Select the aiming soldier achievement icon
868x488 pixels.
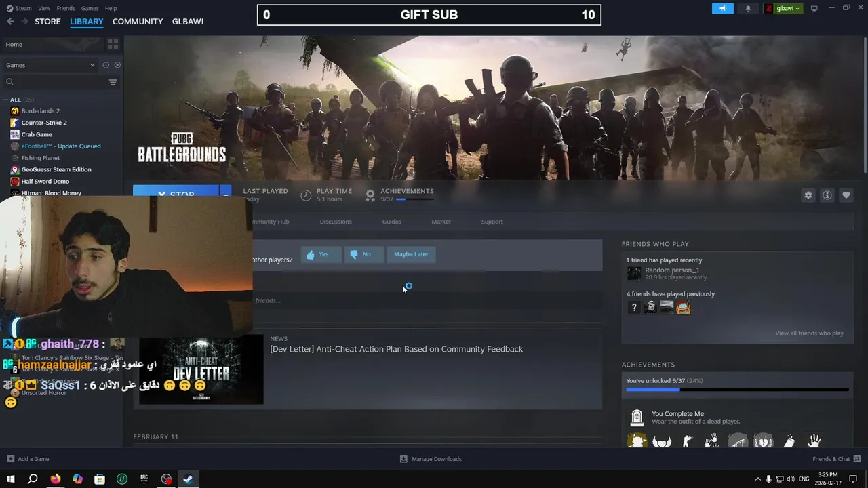pyautogui.click(x=687, y=441)
